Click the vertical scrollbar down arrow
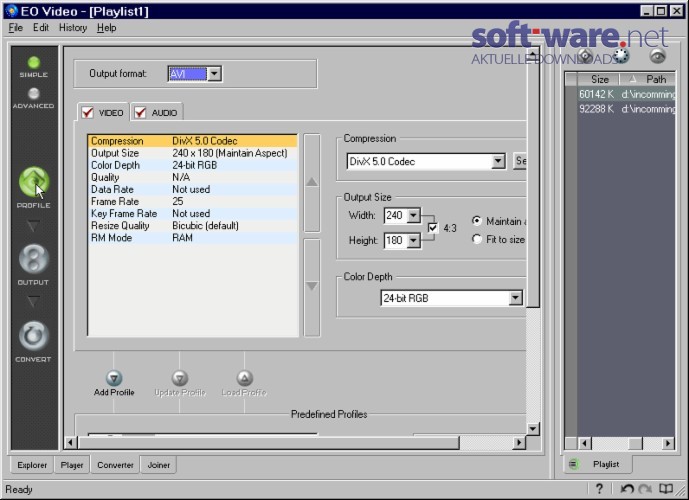689x500 pixels. (x=533, y=429)
